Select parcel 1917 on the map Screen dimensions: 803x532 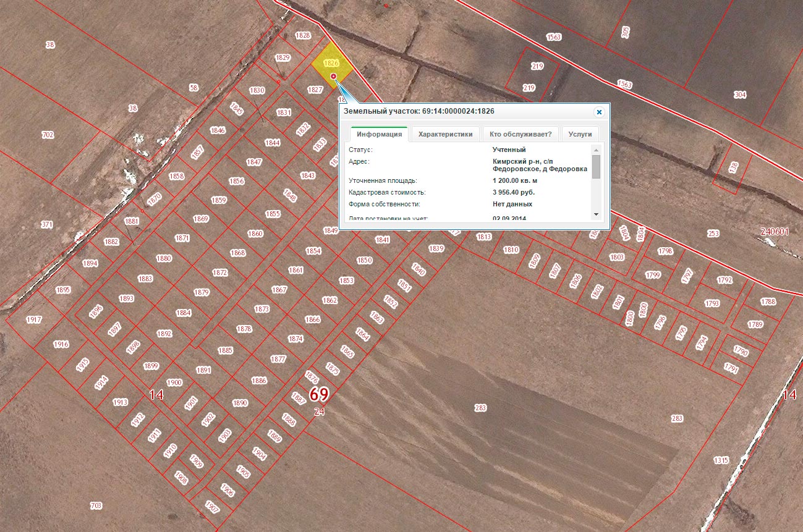pyautogui.click(x=34, y=319)
